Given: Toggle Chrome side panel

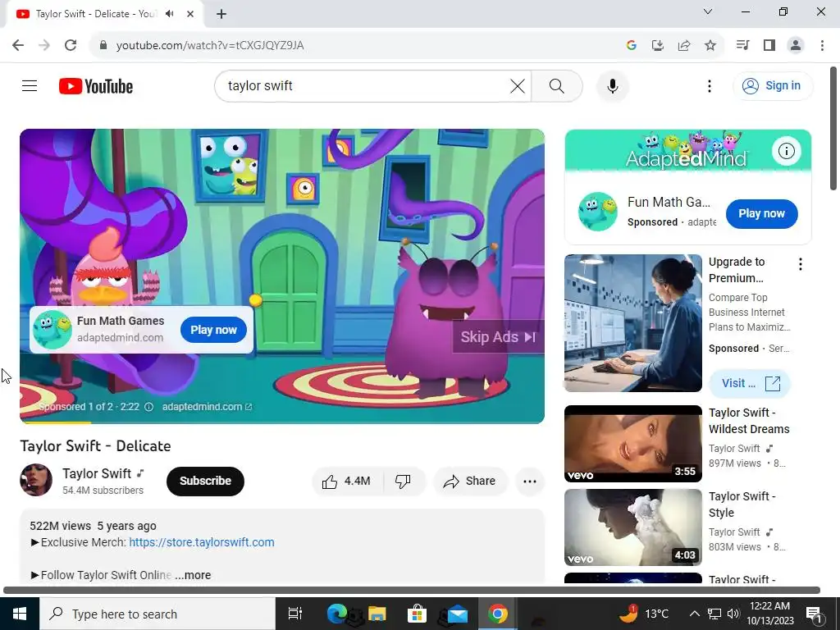Looking at the screenshot, I should coord(769,45).
